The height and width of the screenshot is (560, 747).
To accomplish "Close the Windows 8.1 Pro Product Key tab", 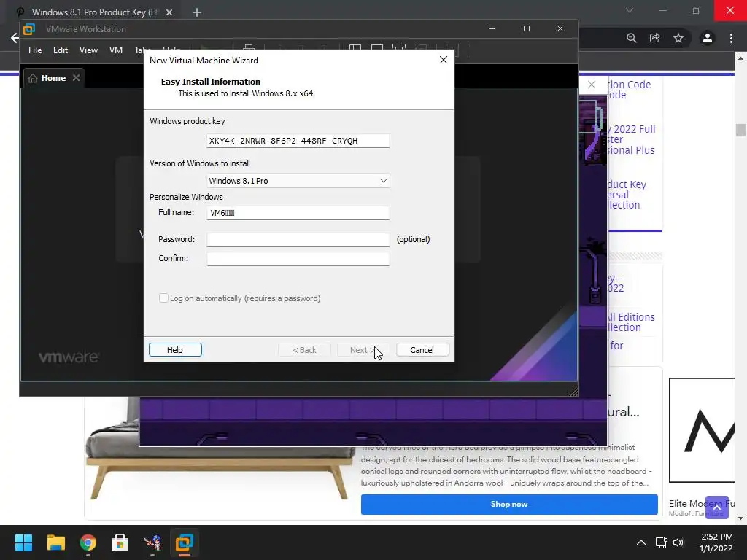I will coord(169,12).
